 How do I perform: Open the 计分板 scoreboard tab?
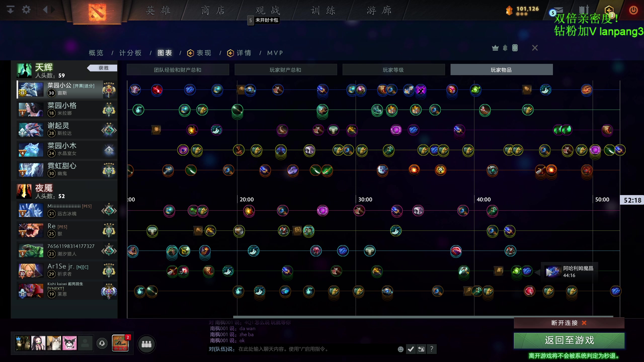click(x=130, y=53)
